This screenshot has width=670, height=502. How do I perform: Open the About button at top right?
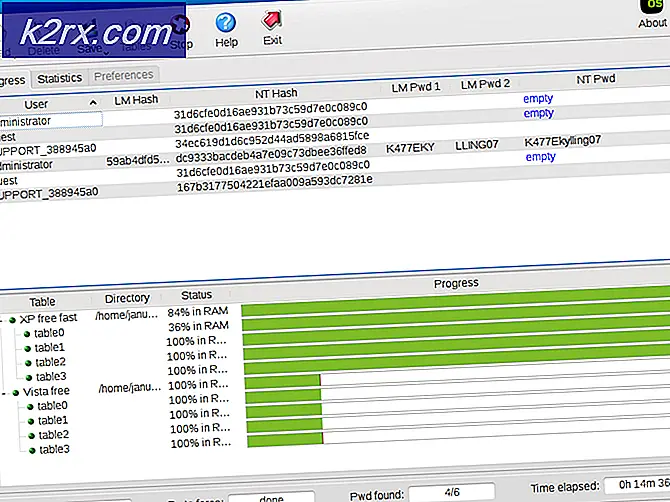pyautogui.click(x=652, y=14)
